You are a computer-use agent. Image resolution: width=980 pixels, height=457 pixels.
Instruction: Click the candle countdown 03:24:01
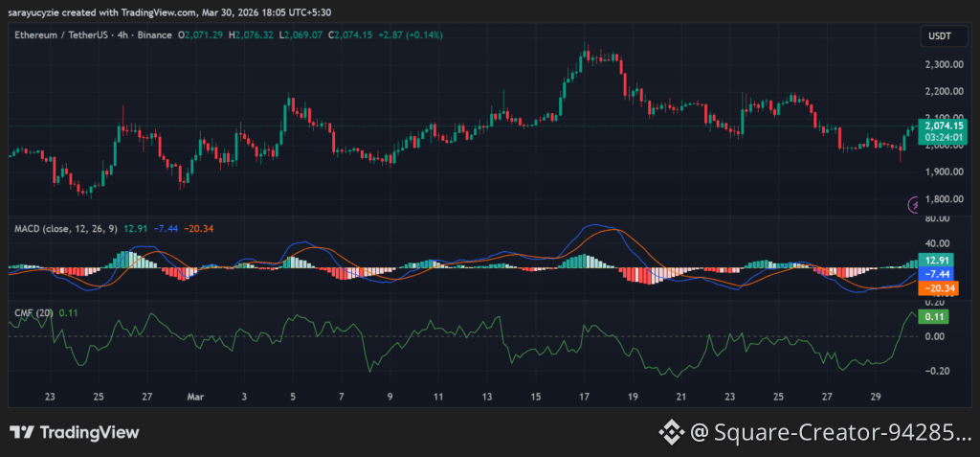click(x=943, y=137)
